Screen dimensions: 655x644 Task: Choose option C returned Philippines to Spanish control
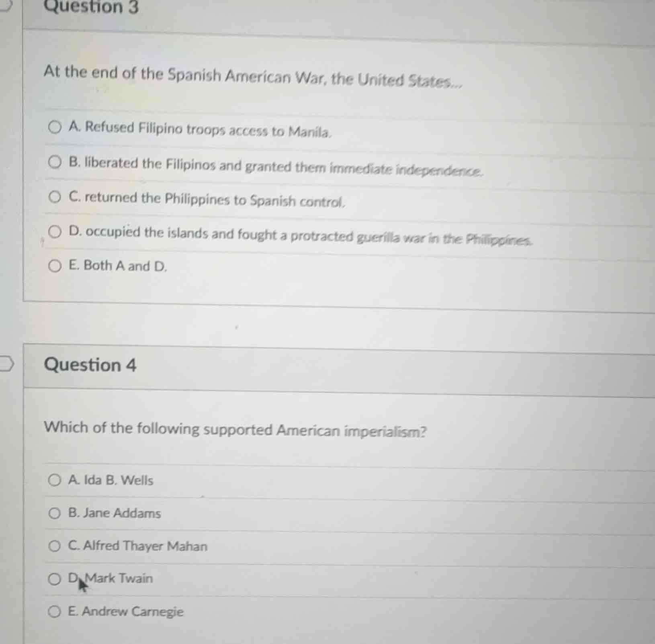[55, 197]
